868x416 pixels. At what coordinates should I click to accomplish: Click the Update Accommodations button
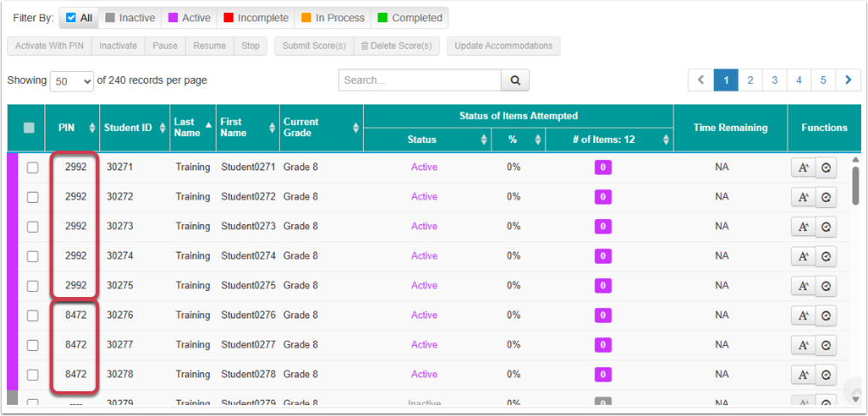(x=503, y=46)
